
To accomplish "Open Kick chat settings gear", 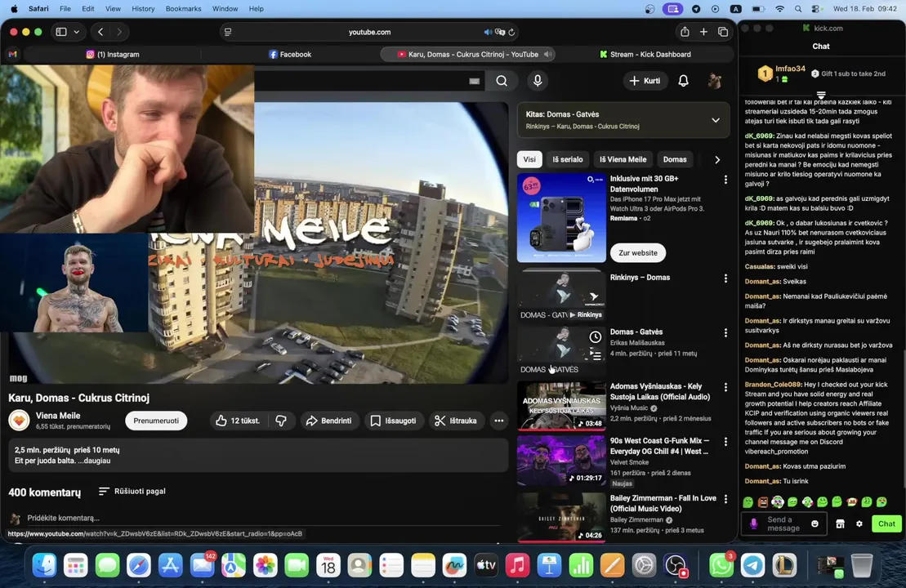I will (x=859, y=523).
